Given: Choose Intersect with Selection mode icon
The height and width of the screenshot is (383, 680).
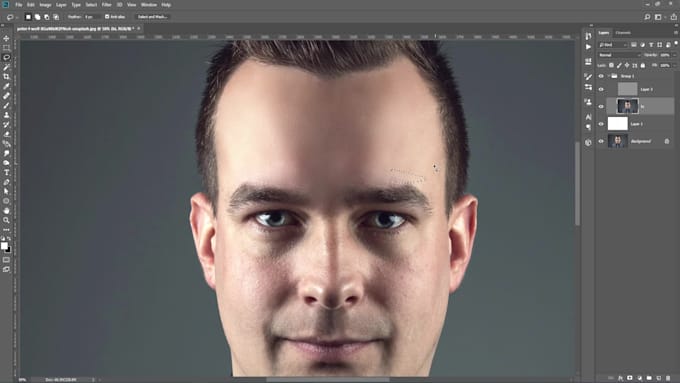Looking at the screenshot, I should 56,17.
